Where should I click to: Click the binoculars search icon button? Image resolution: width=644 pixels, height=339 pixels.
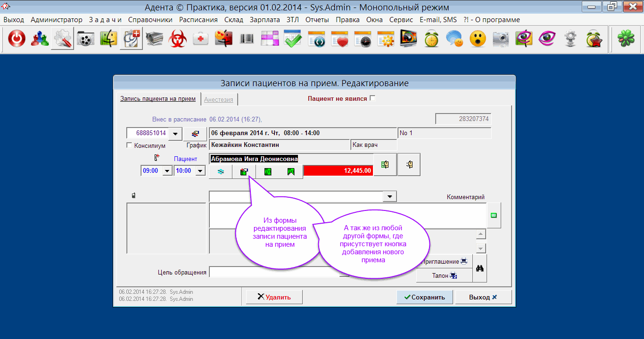pyautogui.click(x=480, y=268)
